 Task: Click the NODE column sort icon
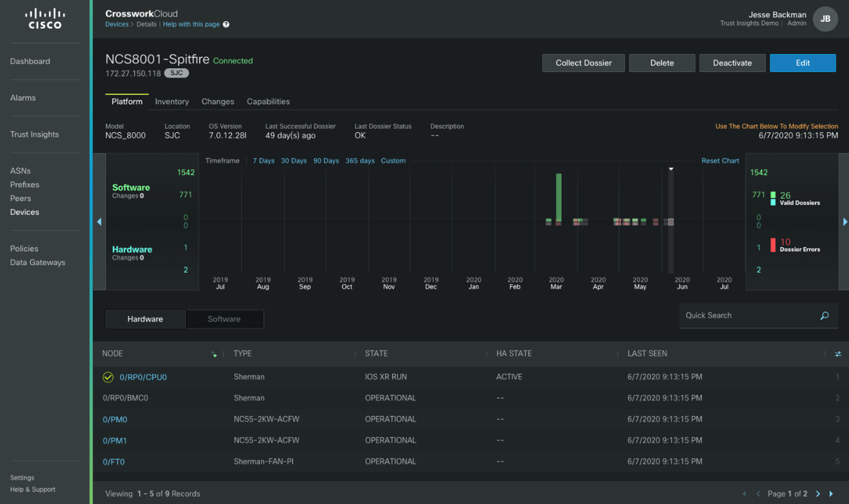[214, 354]
